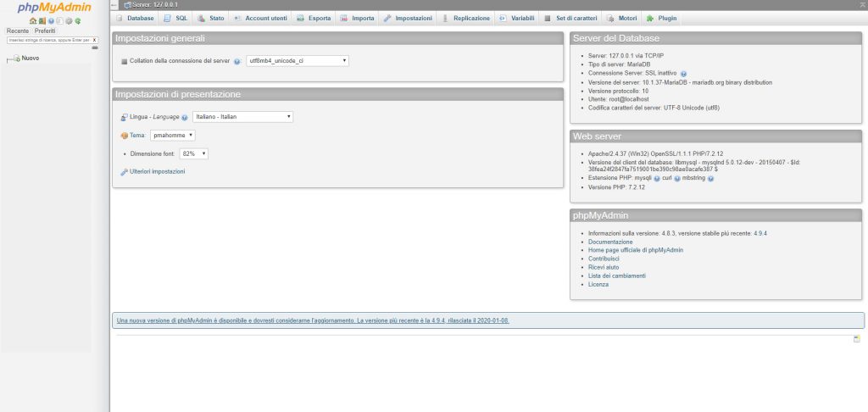
Task: Switch to the SQL tab
Action: coord(176,18)
